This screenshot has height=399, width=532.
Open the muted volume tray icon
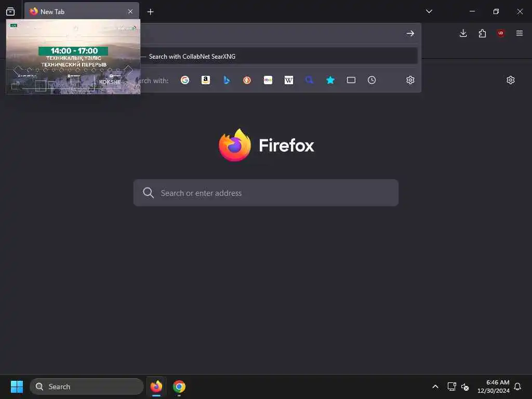pos(465,387)
